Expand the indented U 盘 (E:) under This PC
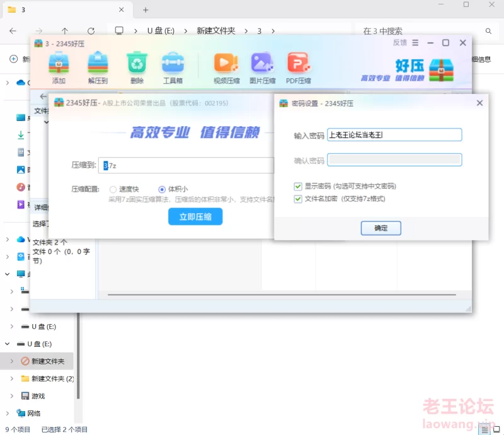This screenshot has width=504, height=435. [12, 327]
